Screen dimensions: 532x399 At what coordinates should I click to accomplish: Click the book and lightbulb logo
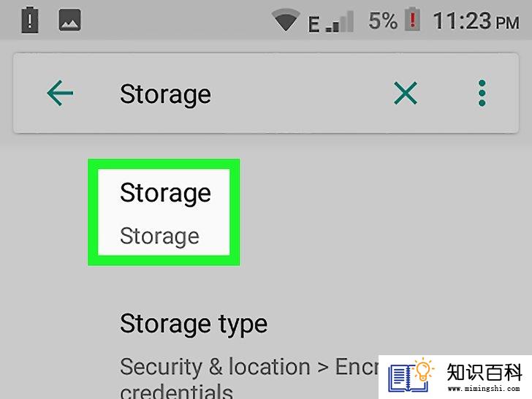(x=411, y=375)
